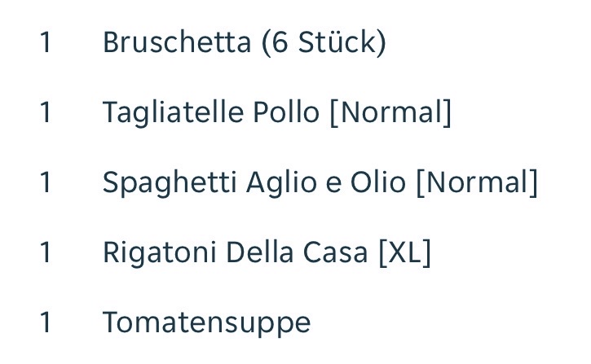Viewport: 591px width, 364px height.
Task: Click the quantity 1 next to Bruschetta
Action: [45, 42]
